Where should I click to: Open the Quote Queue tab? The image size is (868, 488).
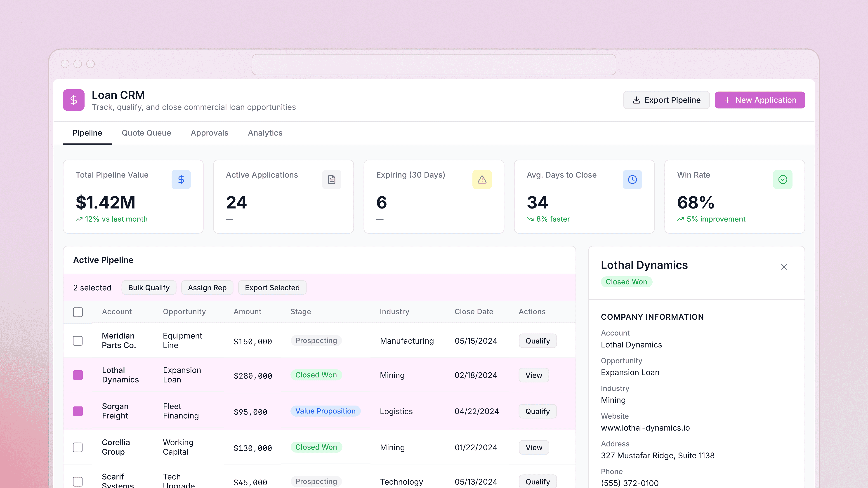coord(146,133)
